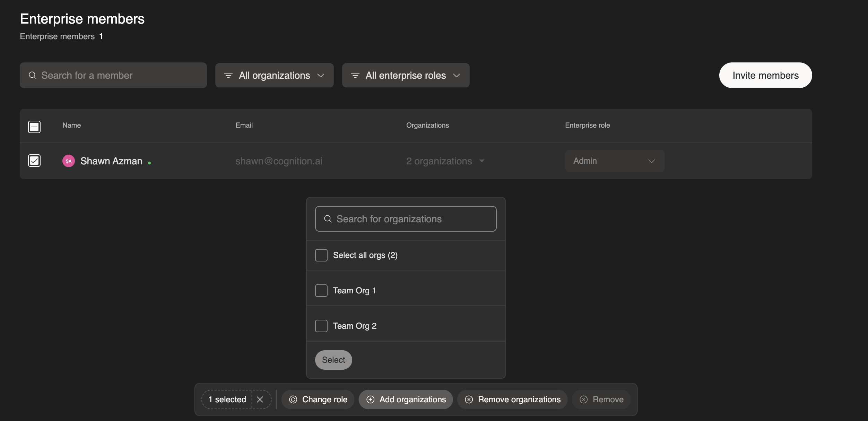Click the member search magnifier icon
Image resolution: width=868 pixels, height=421 pixels.
(x=33, y=75)
